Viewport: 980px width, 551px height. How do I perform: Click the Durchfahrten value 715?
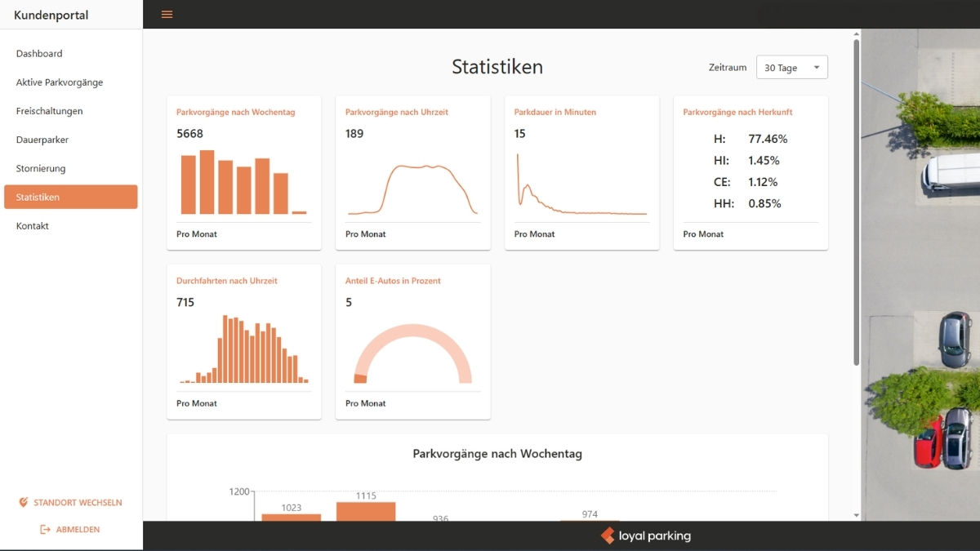185,303
